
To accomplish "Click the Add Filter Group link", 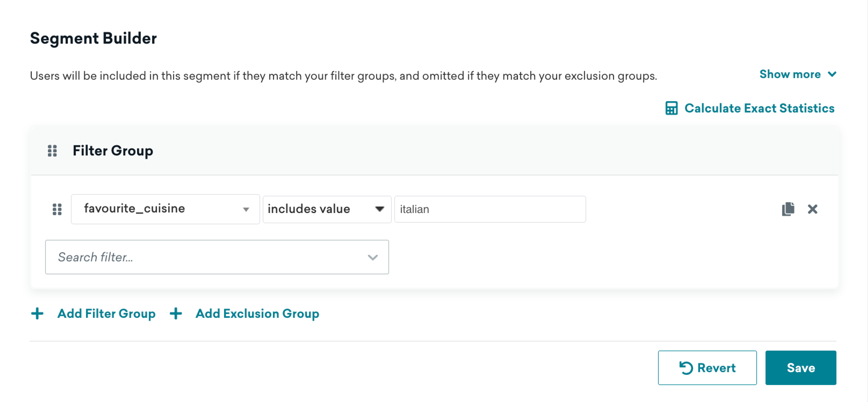I will click(x=106, y=313).
